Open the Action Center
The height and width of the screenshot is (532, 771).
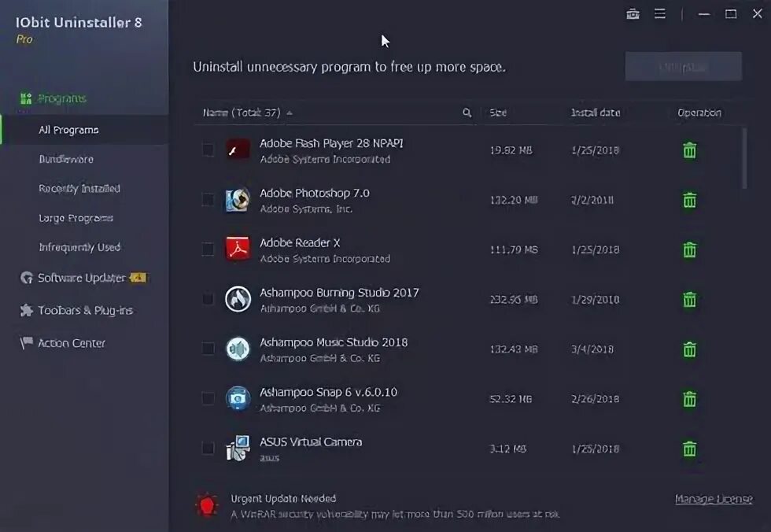pyautogui.click(x=72, y=342)
